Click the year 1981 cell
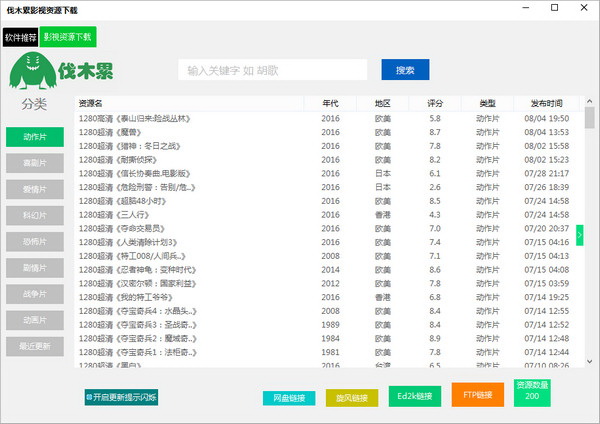Viewport: 600px width, 424px height. [330, 352]
